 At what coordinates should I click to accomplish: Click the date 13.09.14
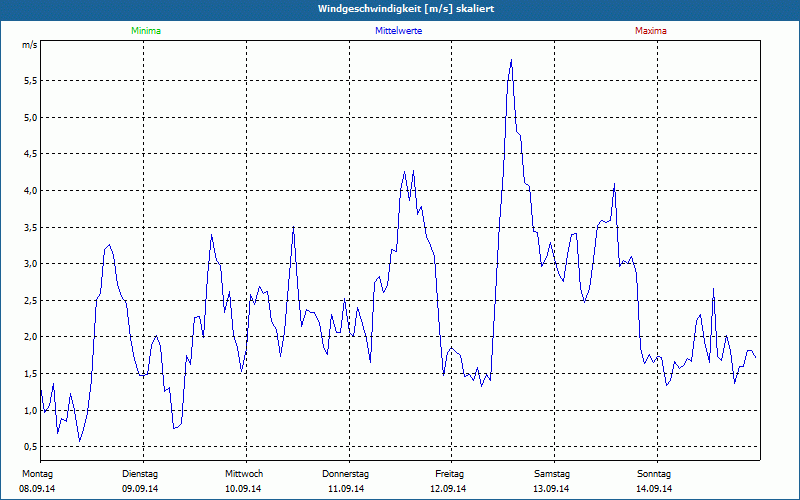coord(551,489)
